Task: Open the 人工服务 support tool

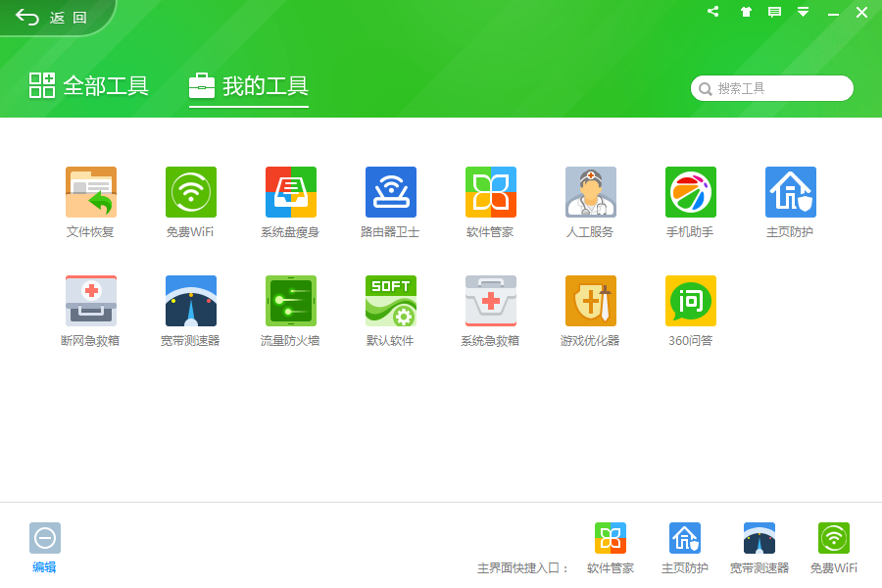Action: pos(591,192)
